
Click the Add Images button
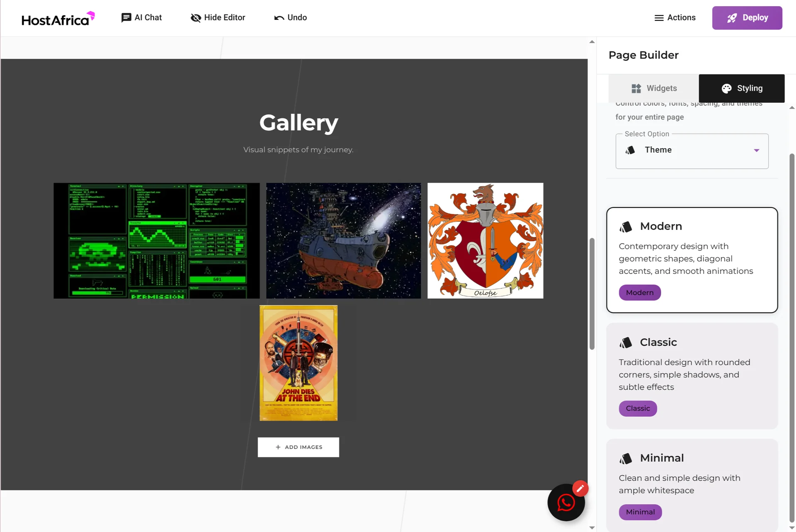[298, 447]
